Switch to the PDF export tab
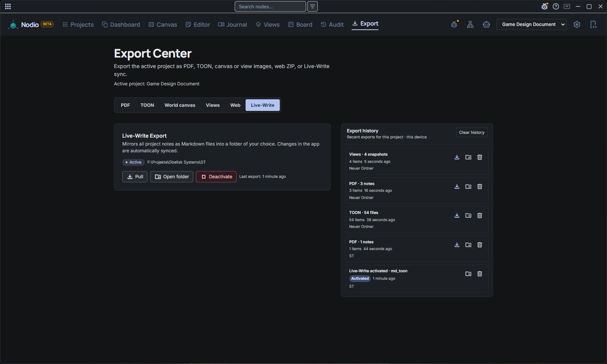 125,105
